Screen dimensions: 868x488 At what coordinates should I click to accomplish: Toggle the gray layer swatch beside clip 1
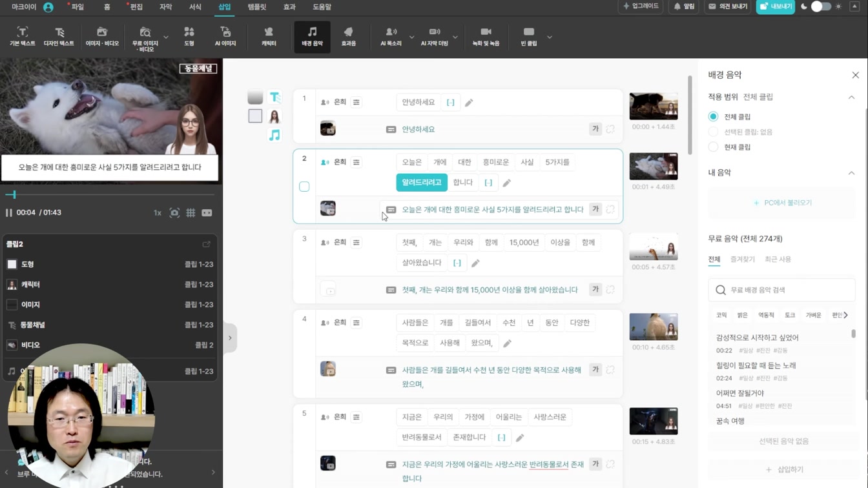pyautogui.click(x=255, y=97)
